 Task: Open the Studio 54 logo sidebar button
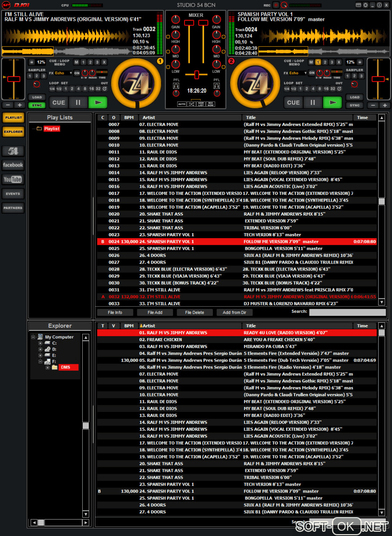tap(13, 151)
